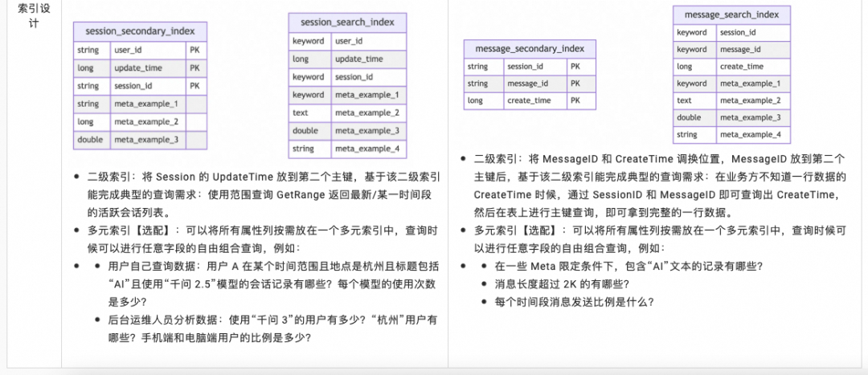
Task: Click session_id in message_secondary_index table
Action: [x=526, y=67]
